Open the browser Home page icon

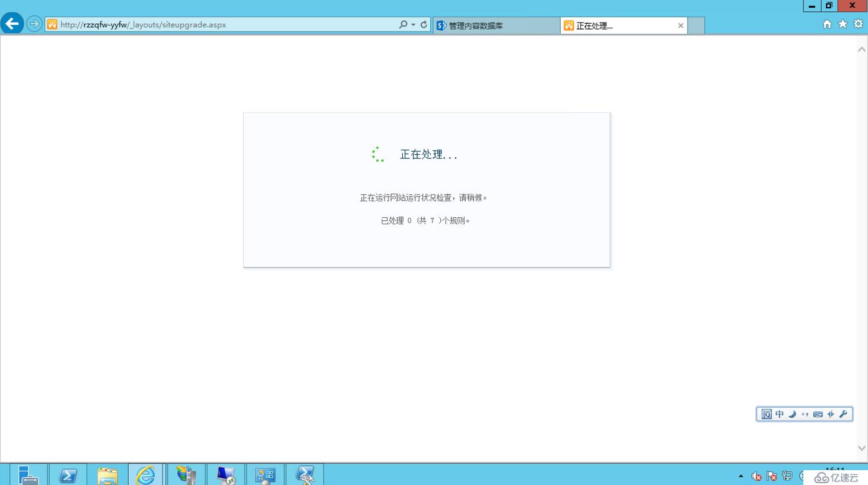click(x=827, y=24)
